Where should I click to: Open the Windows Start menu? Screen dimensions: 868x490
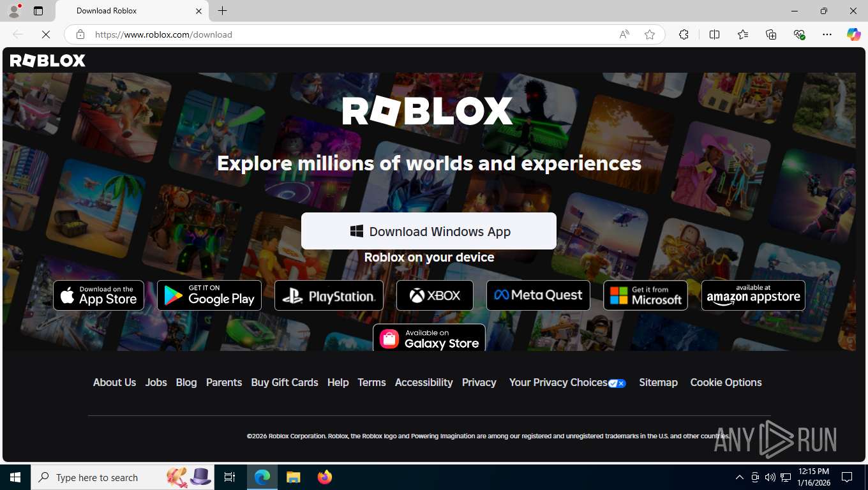(15, 477)
